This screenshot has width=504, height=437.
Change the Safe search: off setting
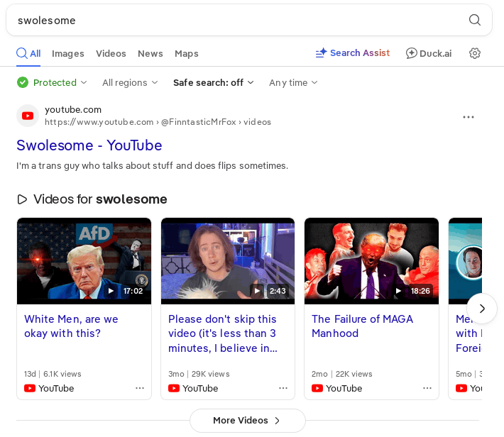click(x=213, y=82)
